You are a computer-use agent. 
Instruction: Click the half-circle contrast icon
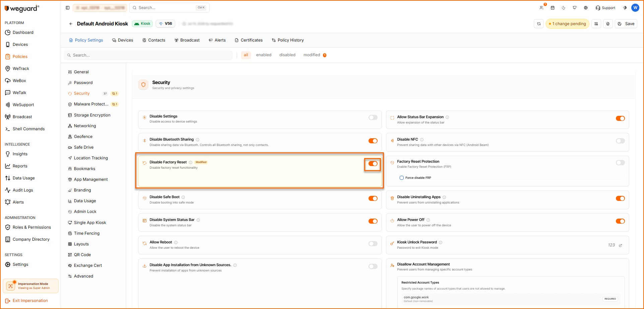point(625,8)
